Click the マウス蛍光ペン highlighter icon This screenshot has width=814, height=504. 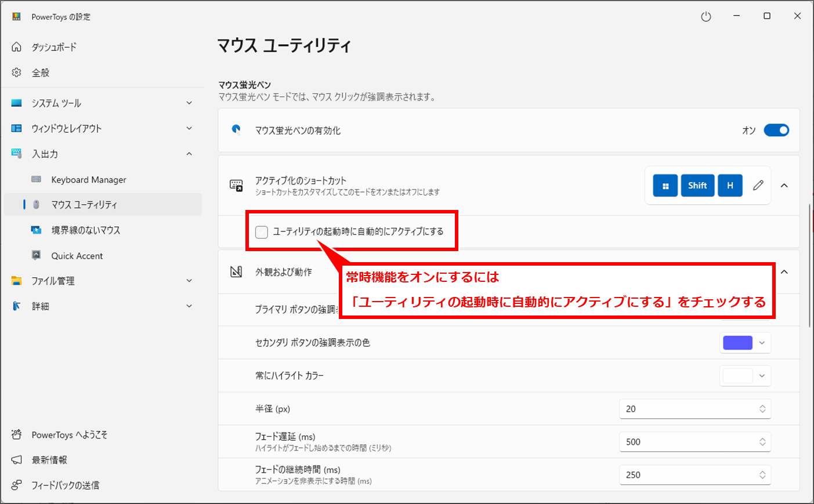pyautogui.click(x=236, y=130)
